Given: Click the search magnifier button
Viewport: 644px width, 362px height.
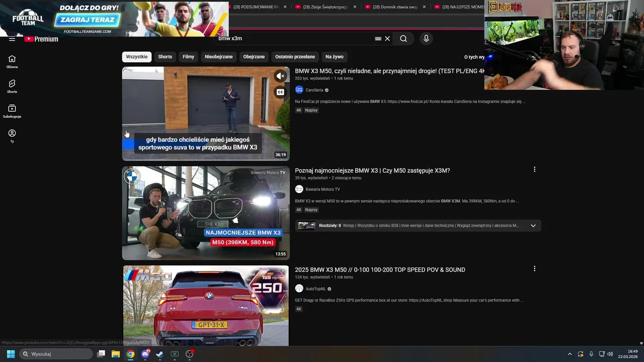Looking at the screenshot, I should [x=403, y=39].
